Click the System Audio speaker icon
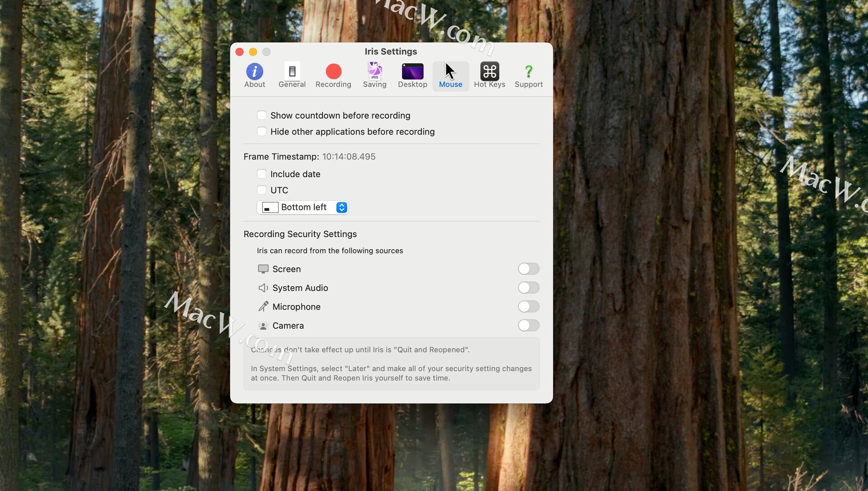 pyautogui.click(x=263, y=288)
